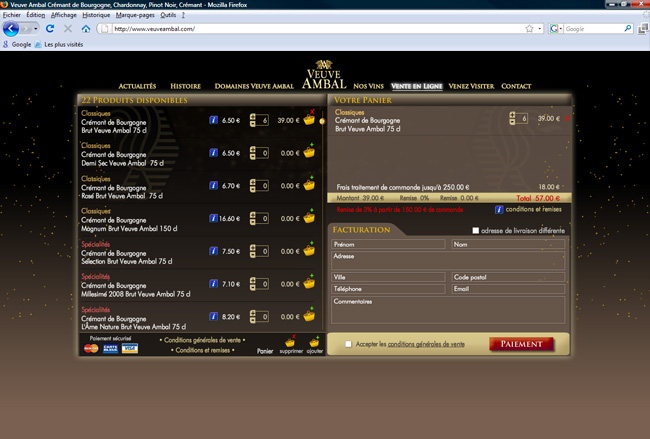Open the Historique menu
The height and width of the screenshot is (439, 650).
coord(96,15)
